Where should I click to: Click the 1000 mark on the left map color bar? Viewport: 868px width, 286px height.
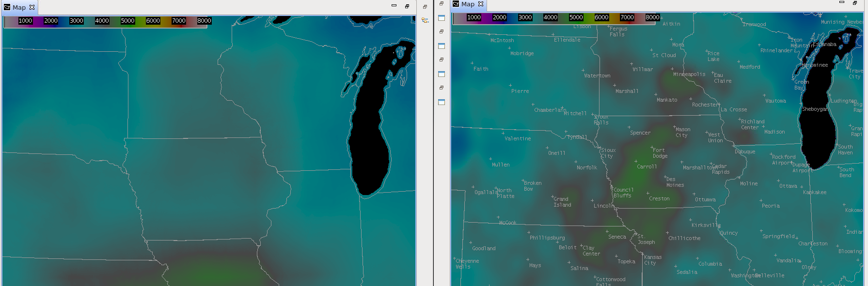pos(25,21)
